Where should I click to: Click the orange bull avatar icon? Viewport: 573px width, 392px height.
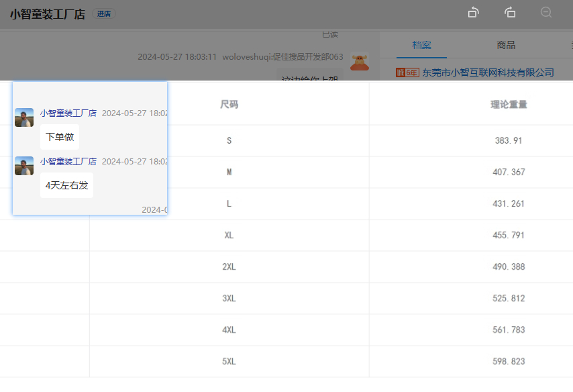[360, 61]
